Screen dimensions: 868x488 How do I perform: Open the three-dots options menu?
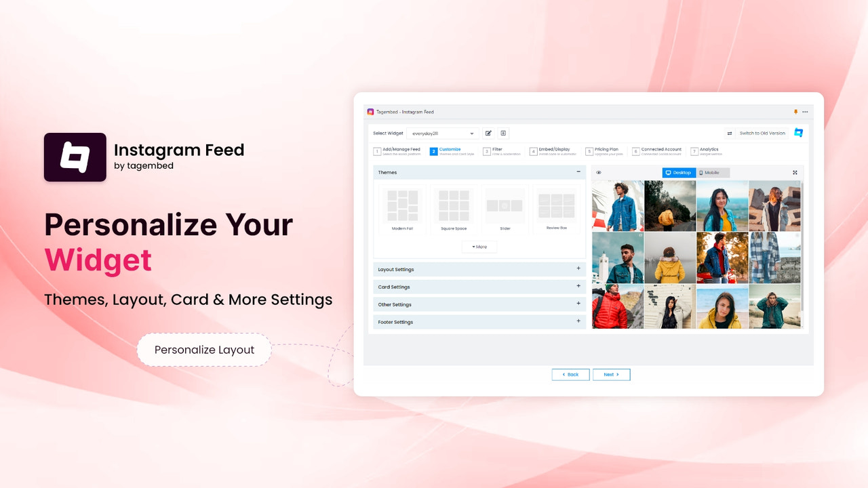[x=805, y=111]
